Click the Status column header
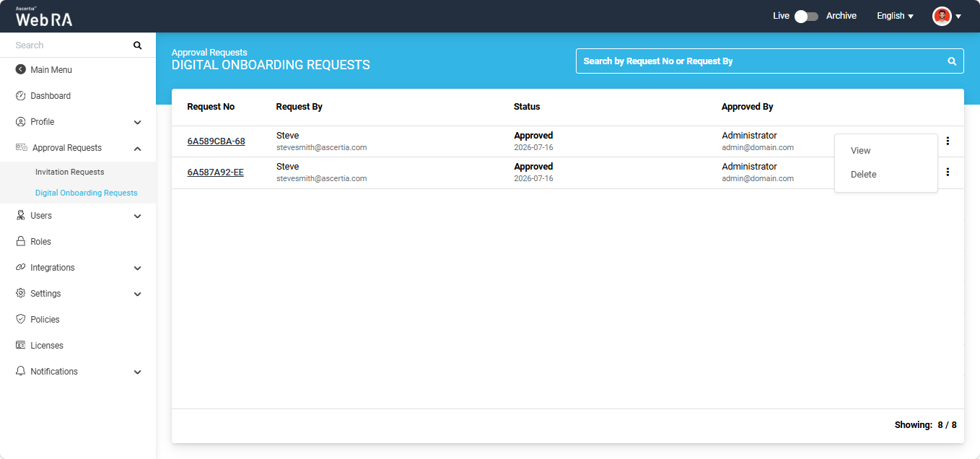 tap(527, 107)
